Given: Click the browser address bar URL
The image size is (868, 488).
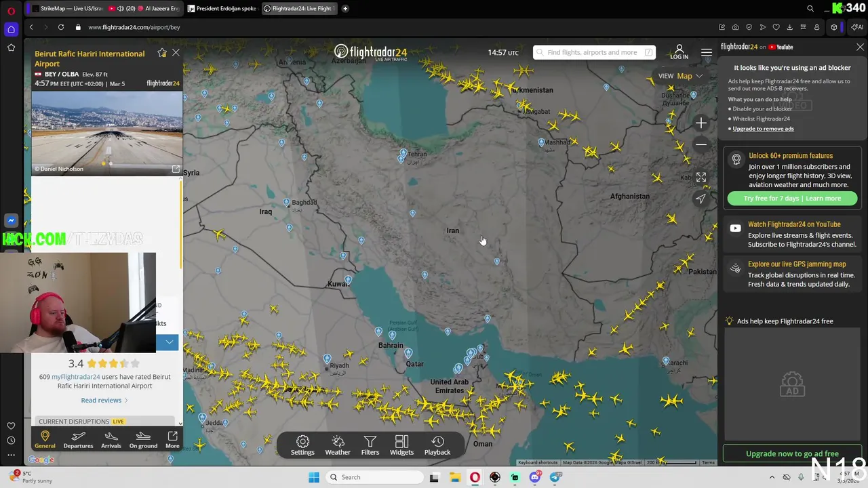Looking at the screenshot, I should 134,27.
